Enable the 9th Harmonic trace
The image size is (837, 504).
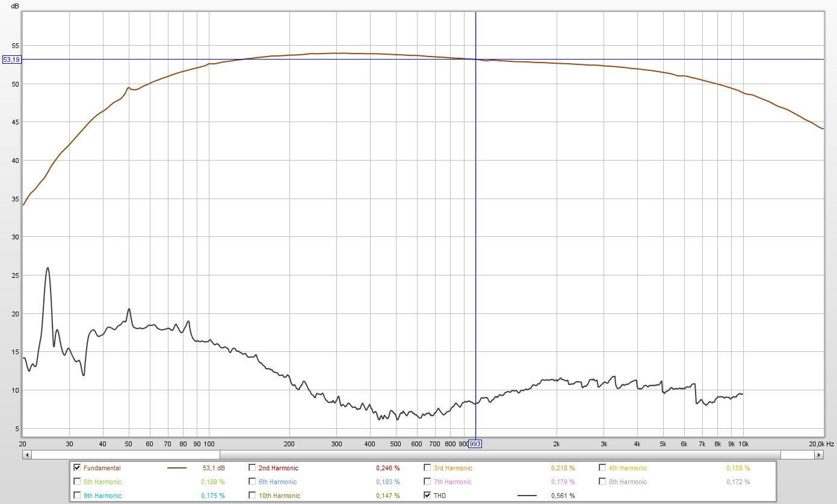[77, 495]
